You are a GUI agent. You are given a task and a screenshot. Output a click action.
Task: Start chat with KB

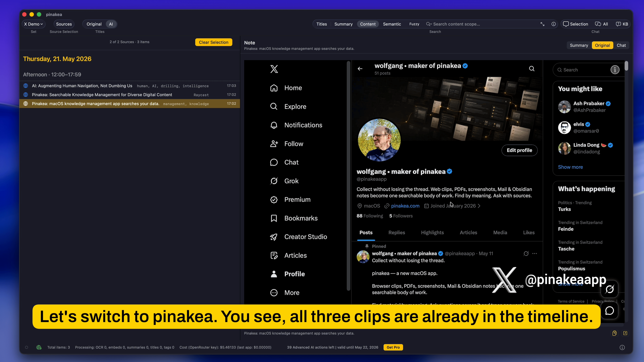(x=622, y=24)
